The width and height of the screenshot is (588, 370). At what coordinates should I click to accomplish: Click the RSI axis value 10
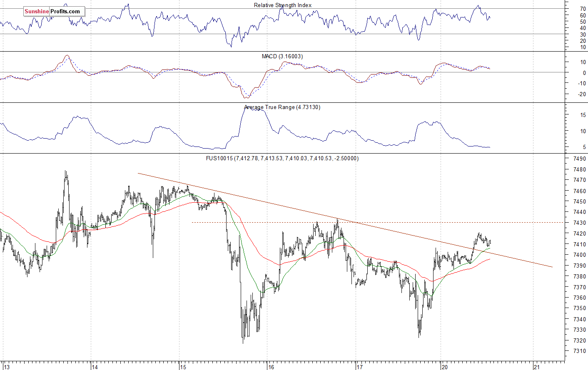coord(583,47)
